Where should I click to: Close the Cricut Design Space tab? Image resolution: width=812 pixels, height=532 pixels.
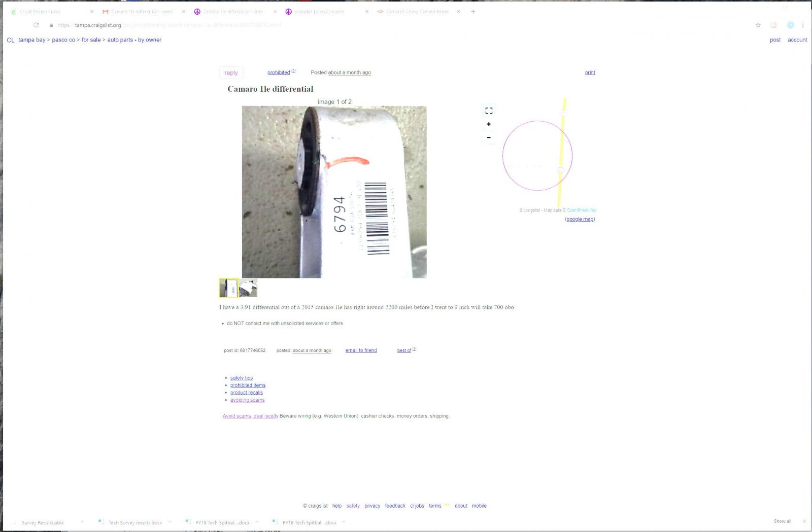[x=92, y=12]
